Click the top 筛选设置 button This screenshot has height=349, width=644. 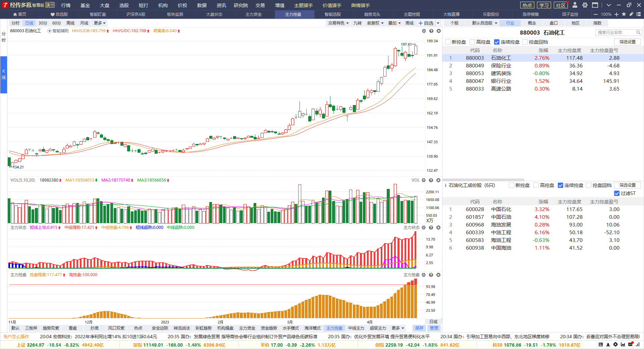click(x=628, y=42)
